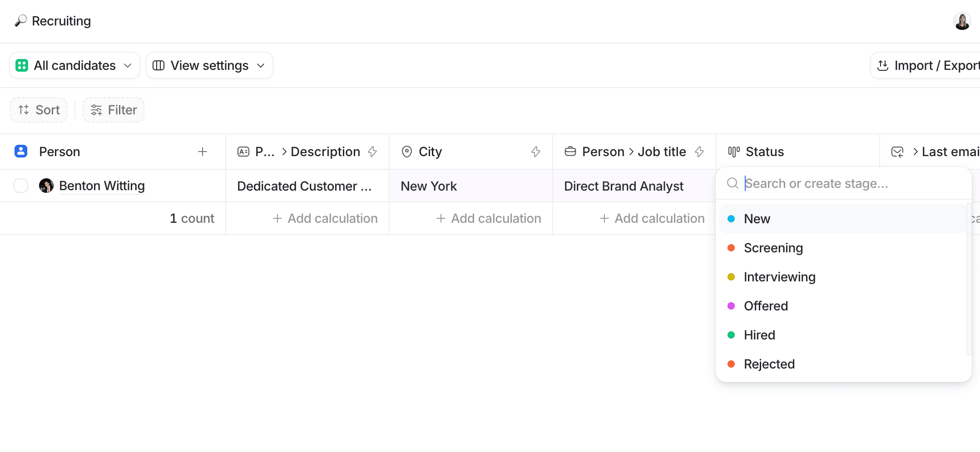
Task: Click the status bars icon in Status header
Action: 734,152
